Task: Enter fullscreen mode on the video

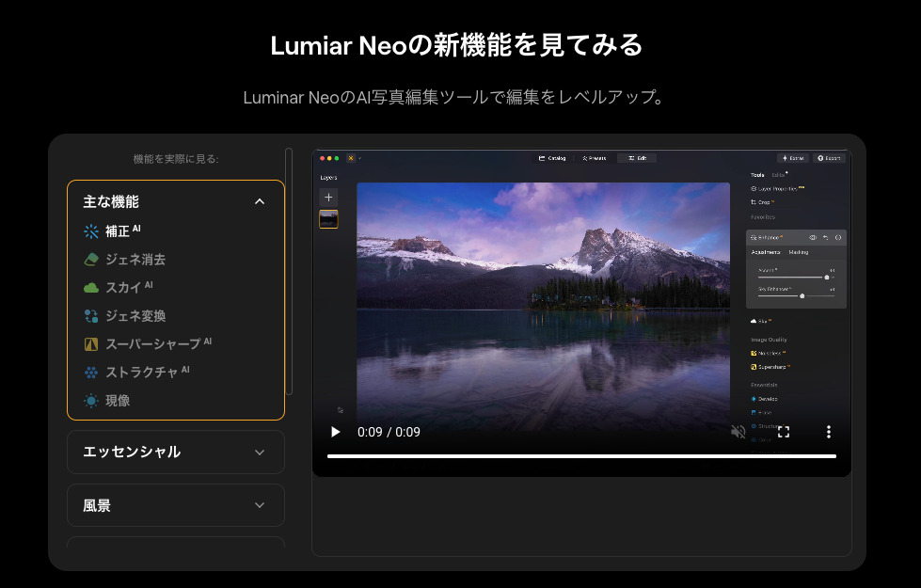Action: [x=783, y=432]
